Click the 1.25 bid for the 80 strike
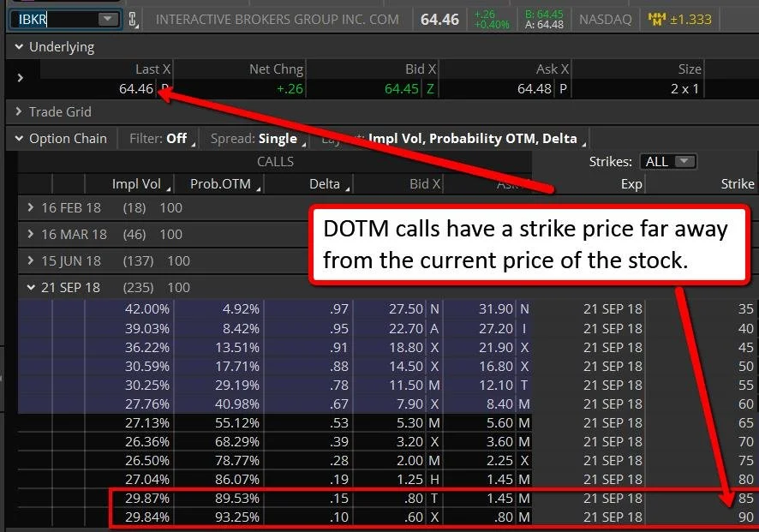Viewport: 759px width, 532px height. point(410,480)
